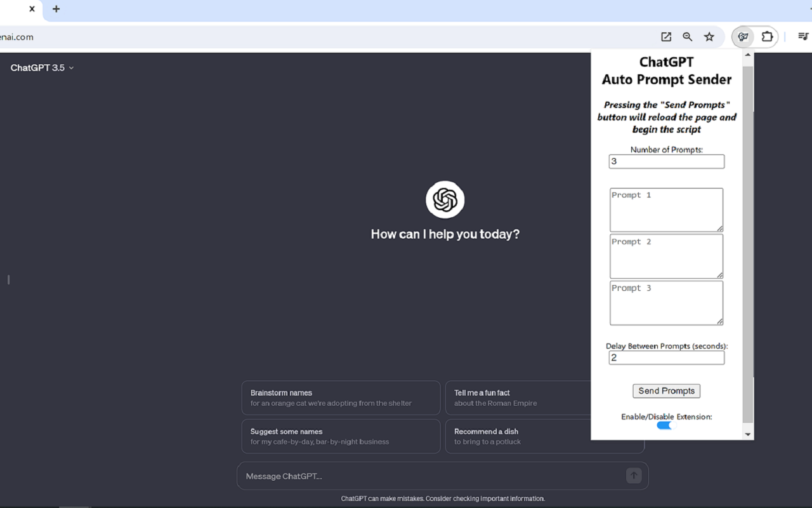Click the Auto Prompt Sender extension icon
812x508 pixels.
[743, 37]
